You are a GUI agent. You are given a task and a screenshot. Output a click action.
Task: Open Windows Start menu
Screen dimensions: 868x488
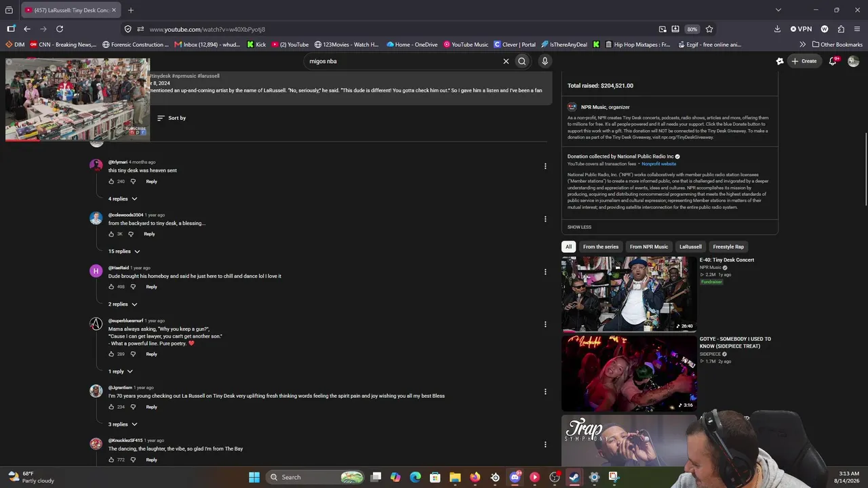(254, 477)
